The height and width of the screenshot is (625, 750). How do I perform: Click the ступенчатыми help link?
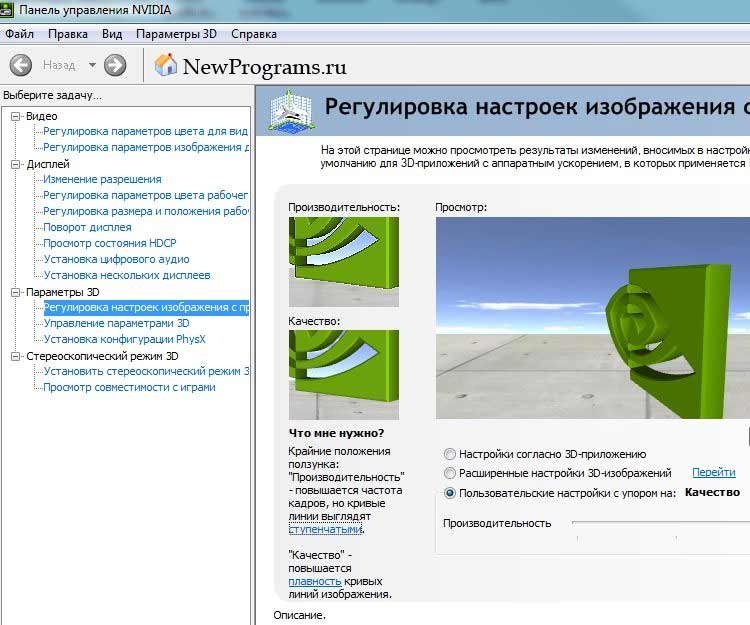pyautogui.click(x=325, y=529)
